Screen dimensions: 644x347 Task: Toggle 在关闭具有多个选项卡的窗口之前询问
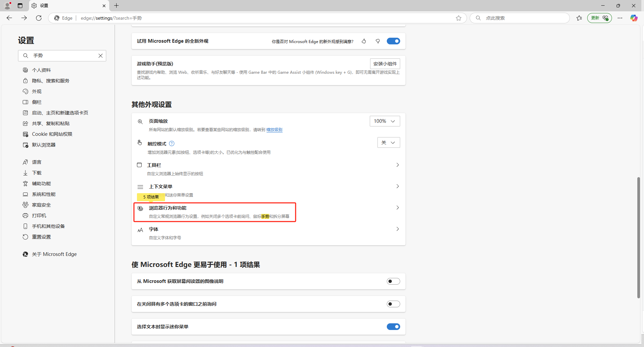click(393, 304)
